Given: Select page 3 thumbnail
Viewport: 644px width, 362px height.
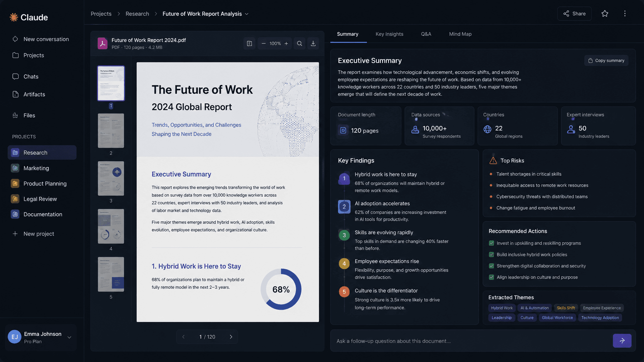Looking at the screenshot, I should click(x=111, y=178).
